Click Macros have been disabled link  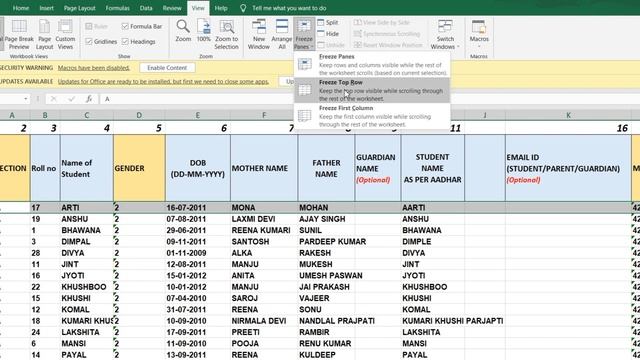[x=93, y=68]
